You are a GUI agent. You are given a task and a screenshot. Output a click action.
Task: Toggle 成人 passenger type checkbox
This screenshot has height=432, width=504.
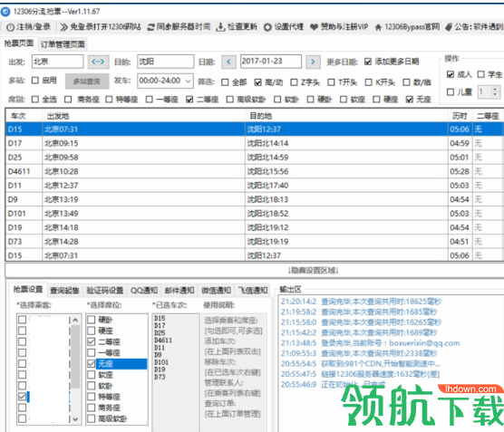[x=451, y=74]
